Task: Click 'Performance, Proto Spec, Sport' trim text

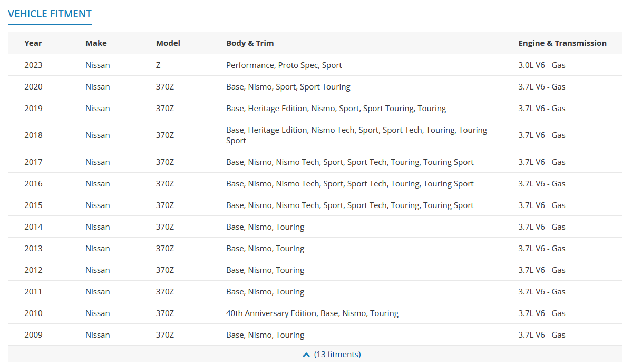Action: [284, 65]
